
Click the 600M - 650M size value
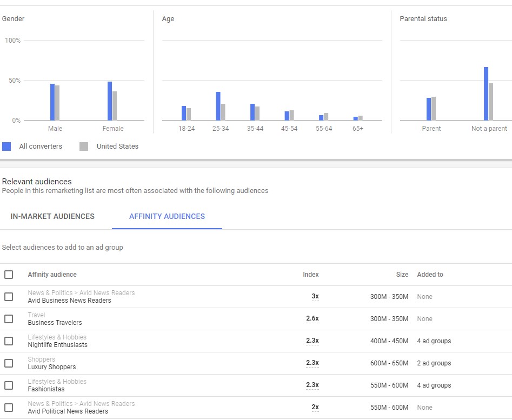389,363
